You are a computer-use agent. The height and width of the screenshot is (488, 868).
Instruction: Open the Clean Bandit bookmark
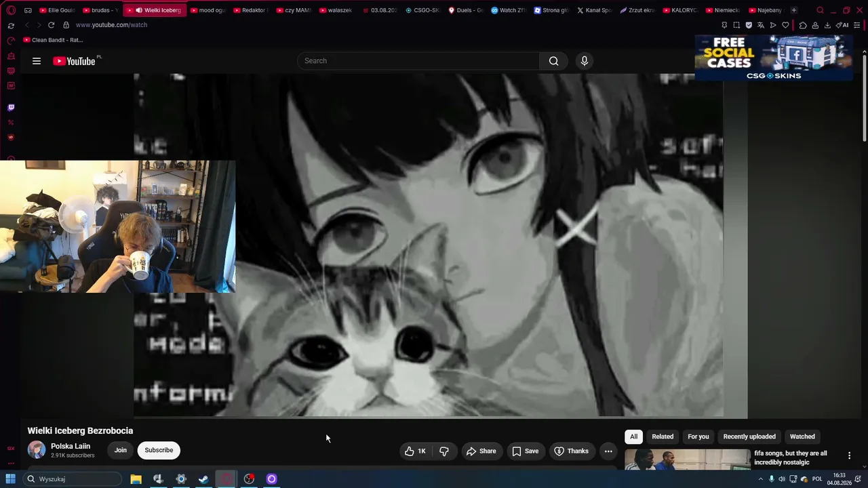coord(53,40)
